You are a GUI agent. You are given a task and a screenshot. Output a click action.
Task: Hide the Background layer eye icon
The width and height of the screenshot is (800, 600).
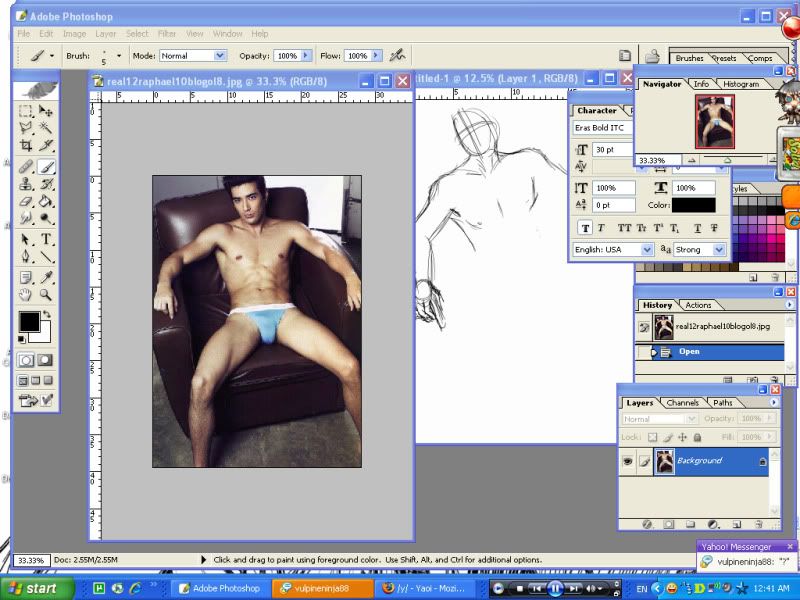click(628, 461)
